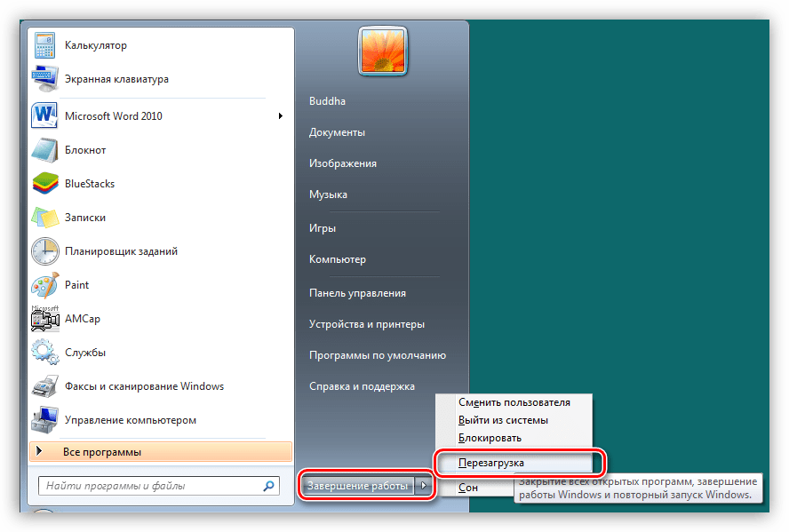The width and height of the screenshot is (789, 532).
Task: Open Планировщик заданий clock icon
Action: 44,251
